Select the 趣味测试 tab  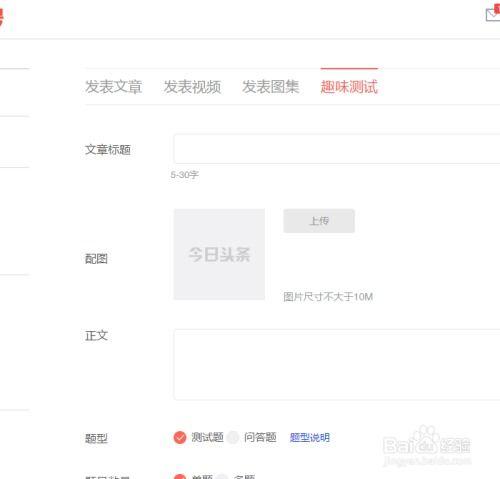pyautogui.click(x=349, y=87)
